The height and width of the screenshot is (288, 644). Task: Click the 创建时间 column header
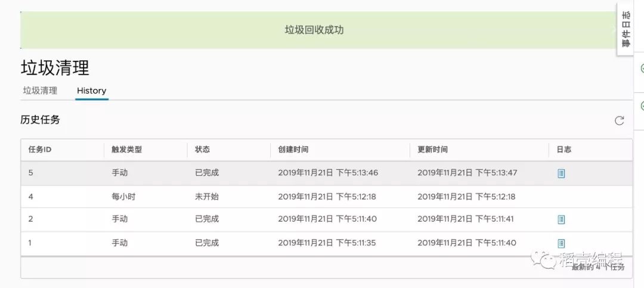293,149
